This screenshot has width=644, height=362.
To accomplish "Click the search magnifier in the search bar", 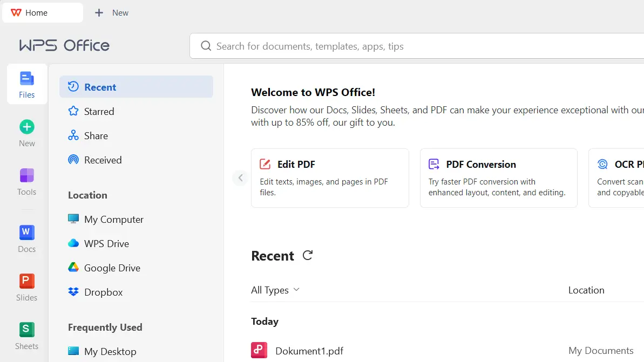I will pyautogui.click(x=206, y=46).
